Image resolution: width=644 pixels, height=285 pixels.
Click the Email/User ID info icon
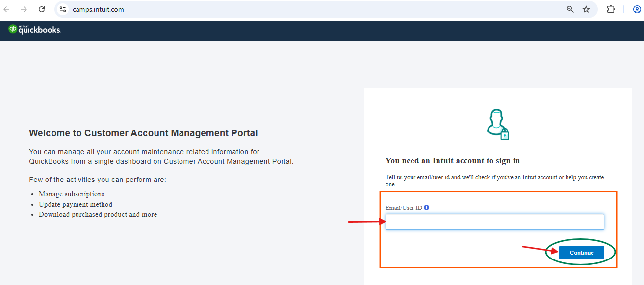(426, 207)
